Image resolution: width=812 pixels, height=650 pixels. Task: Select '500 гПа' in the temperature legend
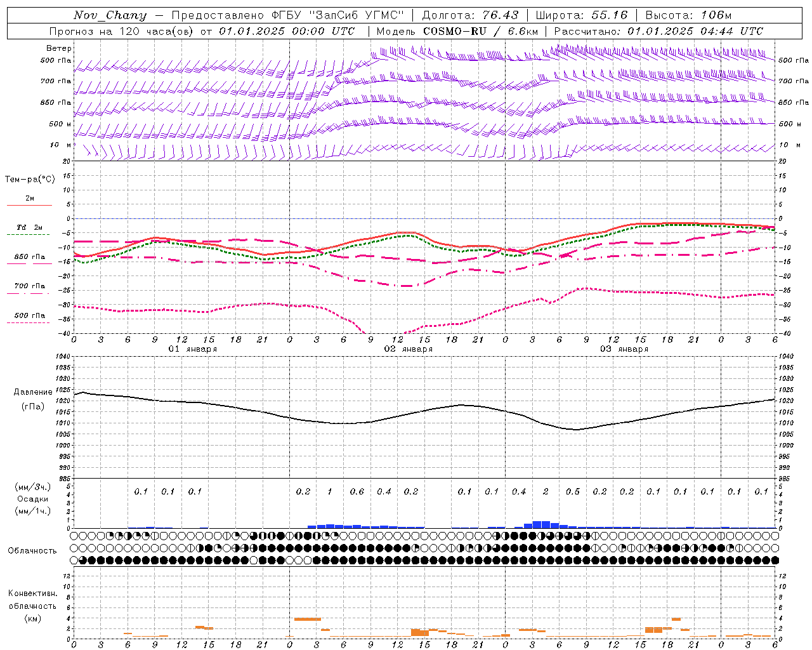(x=30, y=315)
